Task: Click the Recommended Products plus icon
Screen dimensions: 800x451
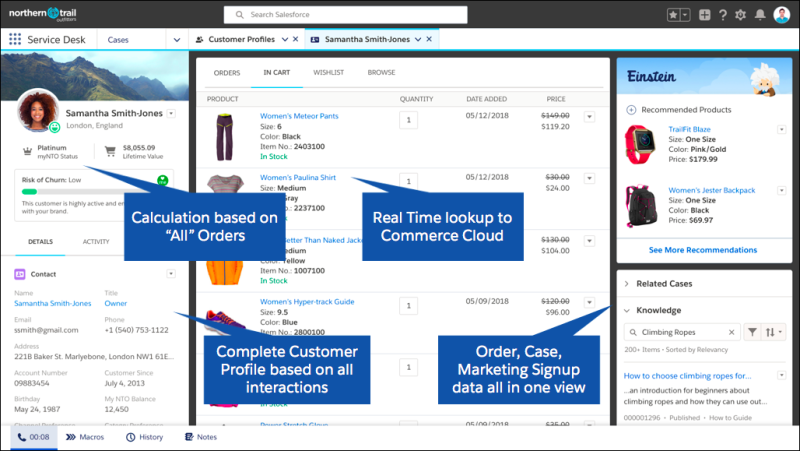Action: coord(631,110)
